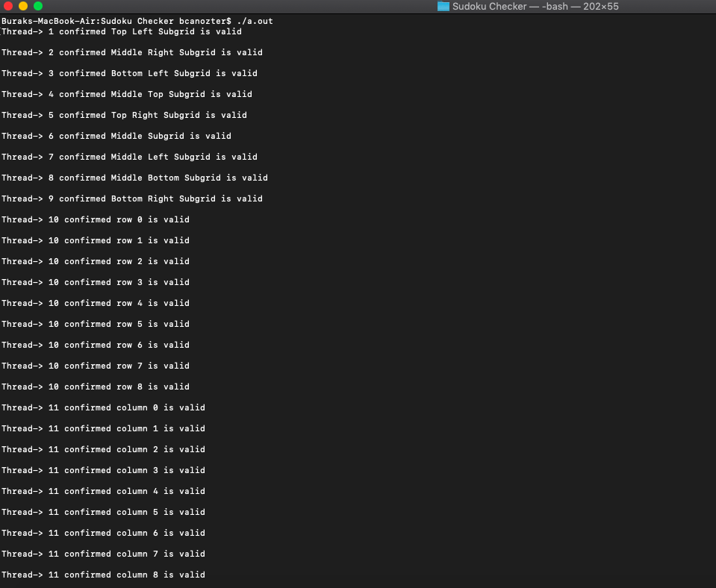Click the line 'Thread-> 2 confirmed Middle Right Subgrid is valid'
Screen dimensions: 716x588
(132, 52)
